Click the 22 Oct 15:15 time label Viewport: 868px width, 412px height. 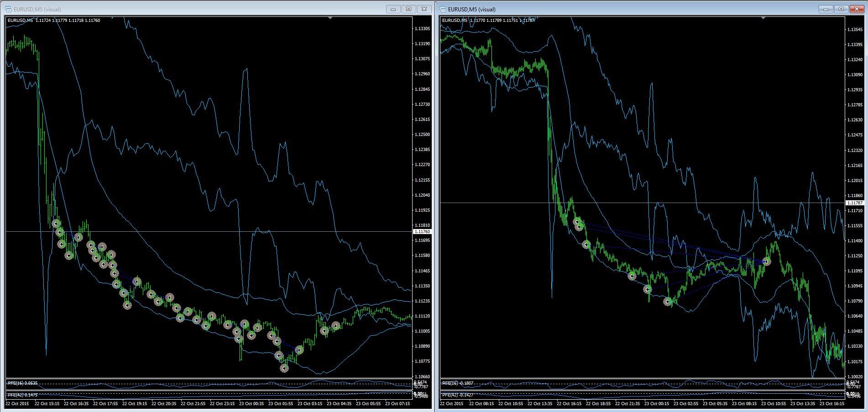coord(47,404)
